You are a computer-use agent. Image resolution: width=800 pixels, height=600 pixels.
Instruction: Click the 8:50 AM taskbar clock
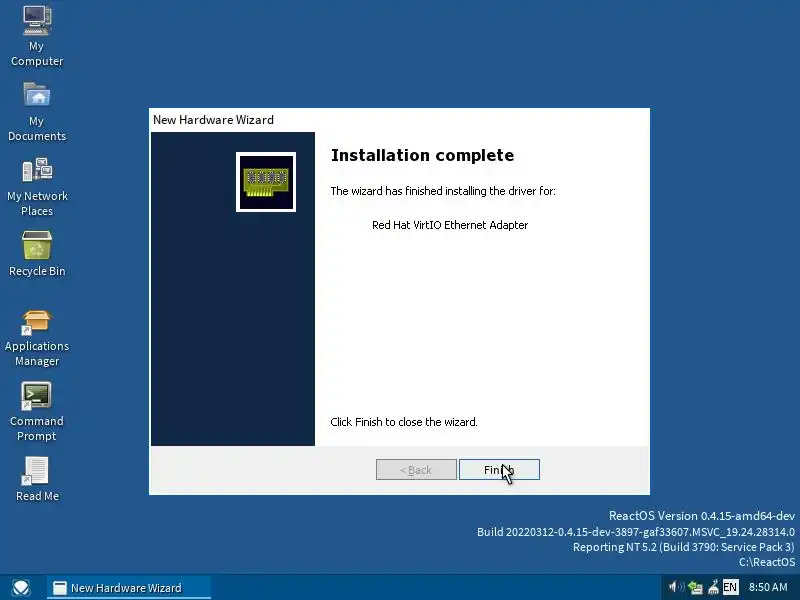768,587
